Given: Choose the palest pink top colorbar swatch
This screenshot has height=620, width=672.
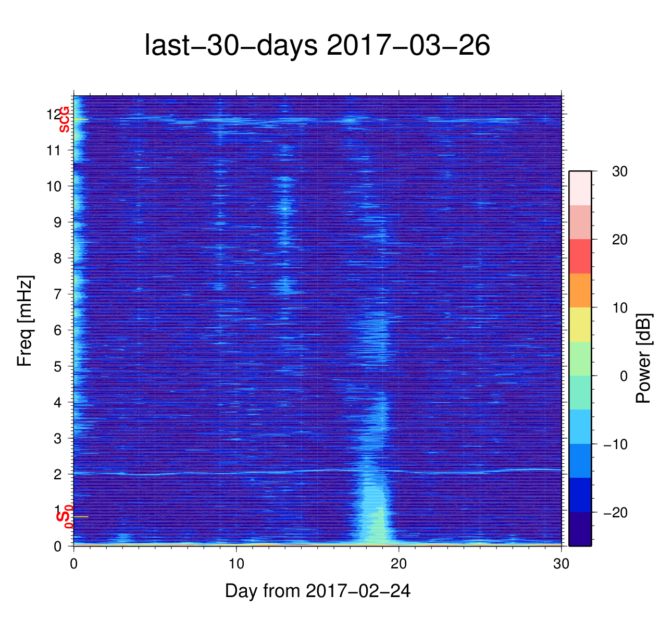Looking at the screenshot, I should click(x=580, y=188).
